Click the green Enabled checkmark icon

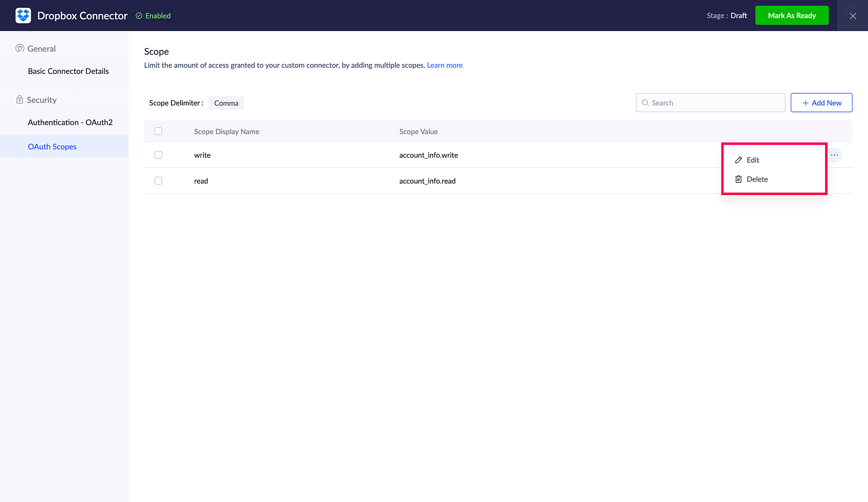[x=139, y=16]
